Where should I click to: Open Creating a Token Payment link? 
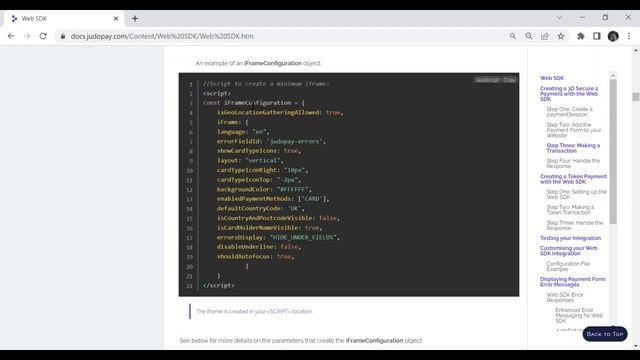click(x=573, y=179)
